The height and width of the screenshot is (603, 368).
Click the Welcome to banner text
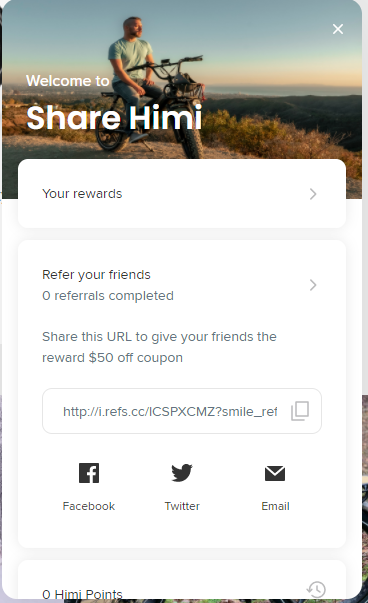(x=68, y=81)
